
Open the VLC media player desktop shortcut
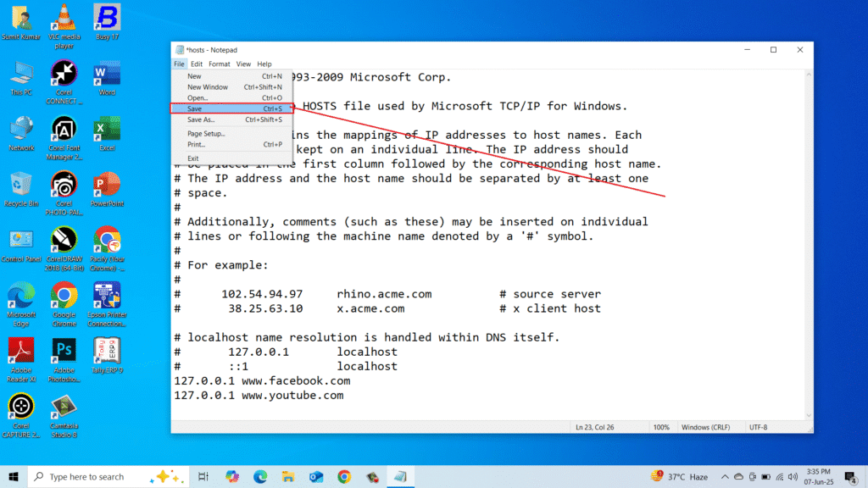pyautogui.click(x=64, y=26)
